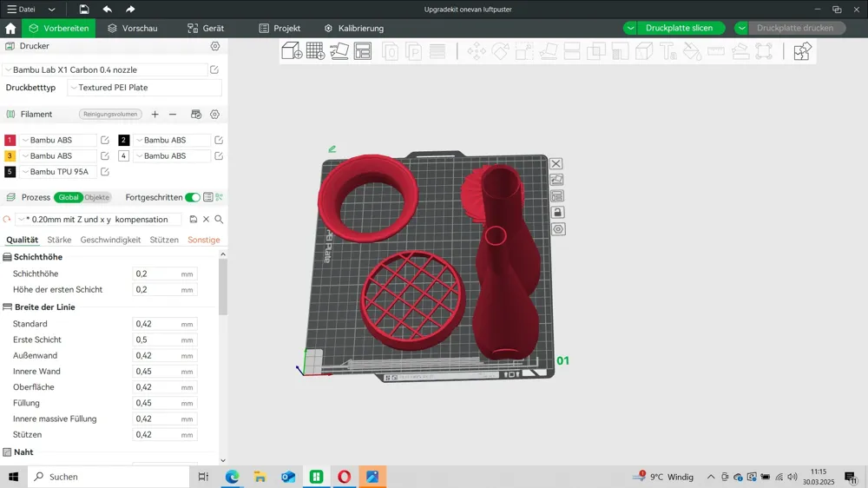The width and height of the screenshot is (868, 488).
Task: Open the Bambu Lab X1 Carbon printer dropdown
Action: click(105, 69)
